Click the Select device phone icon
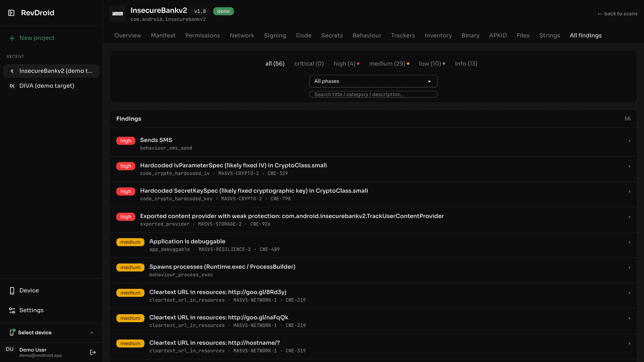 [12, 332]
